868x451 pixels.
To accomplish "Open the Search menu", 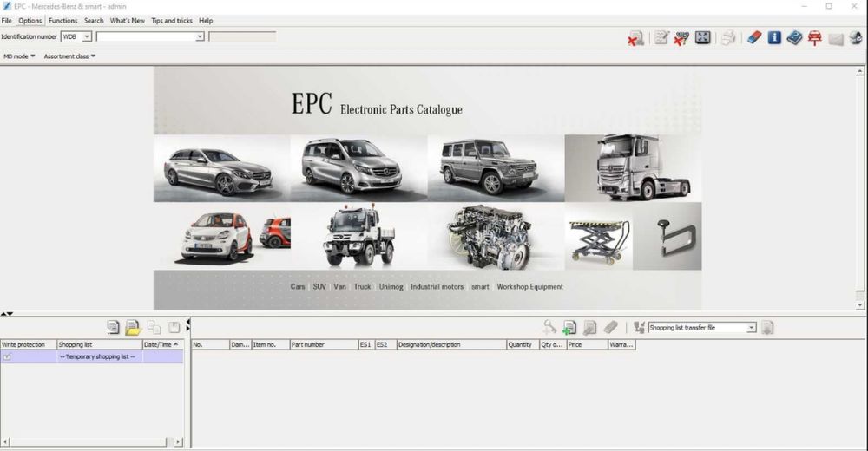I will [94, 21].
